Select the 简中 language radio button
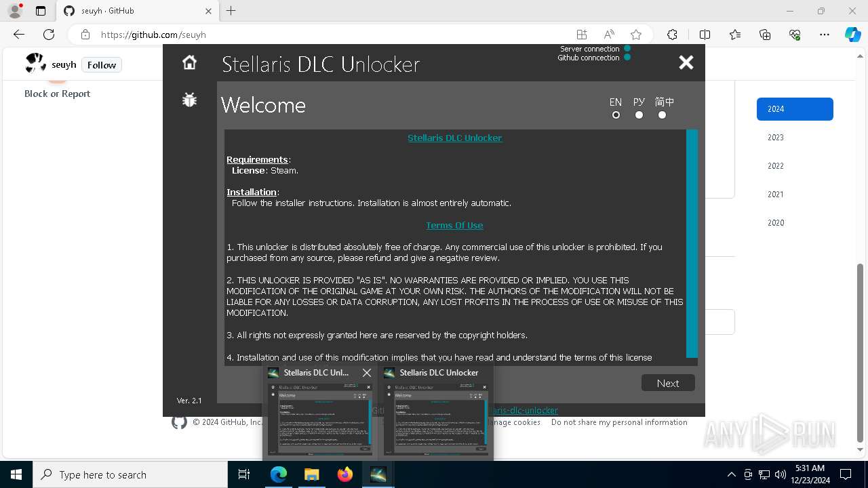This screenshot has height=488, width=868. [x=662, y=115]
